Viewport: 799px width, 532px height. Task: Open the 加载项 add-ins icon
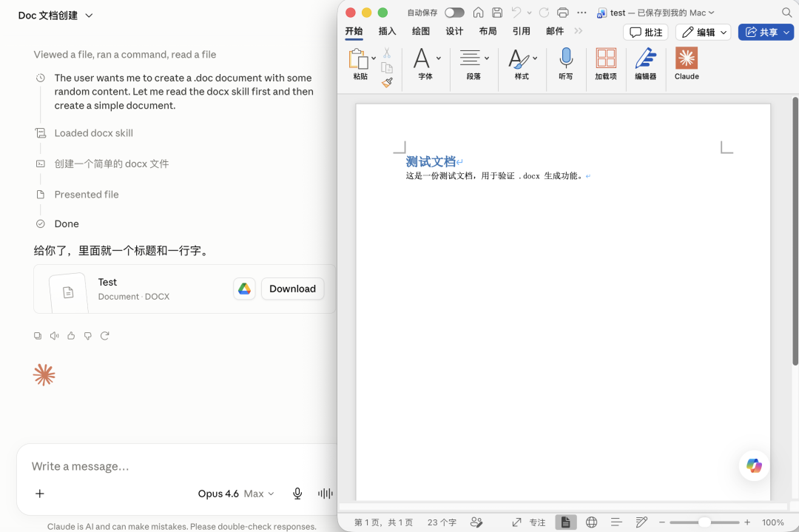606,63
